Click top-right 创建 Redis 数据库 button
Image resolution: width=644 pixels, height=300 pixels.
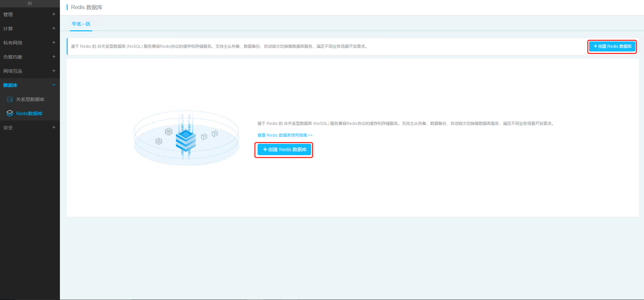612,46
